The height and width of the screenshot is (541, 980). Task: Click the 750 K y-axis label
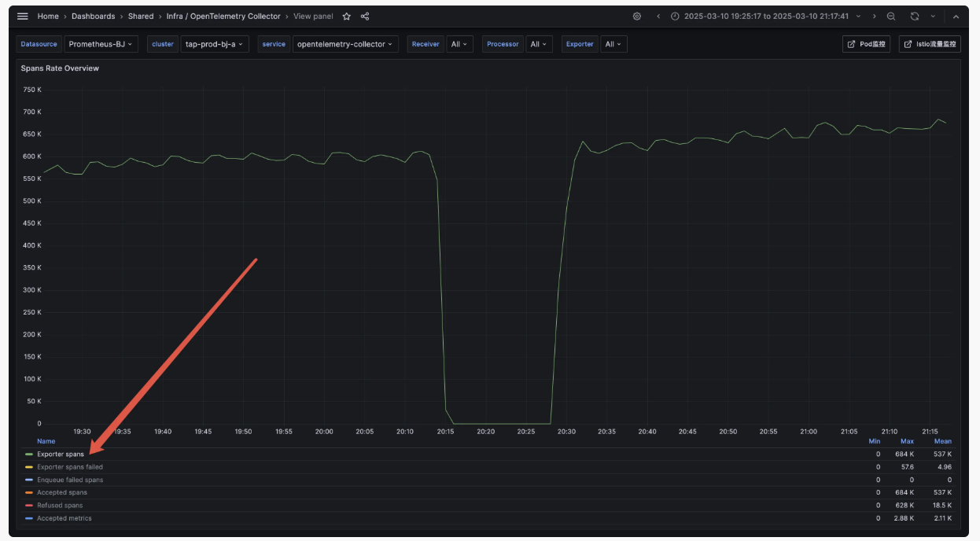tap(32, 90)
